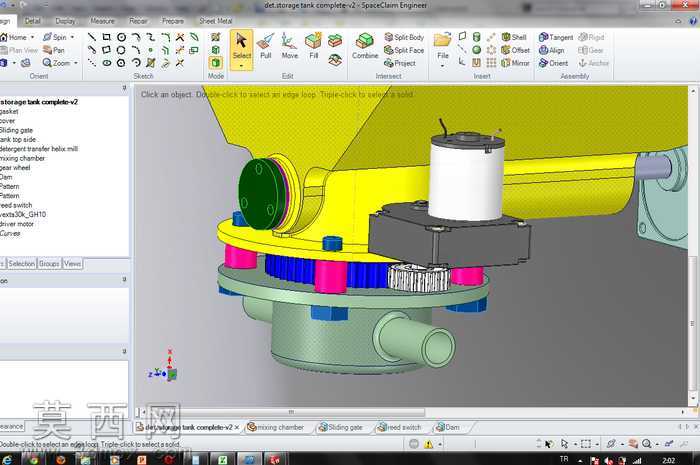Select Sliding gate in structure tree
The height and width of the screenshot is (465, 700).
pyautogui.click(x=17, y=130)
